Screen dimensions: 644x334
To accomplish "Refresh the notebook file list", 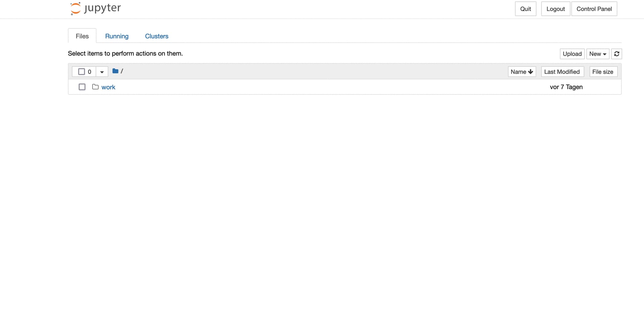I will pyautogui.click(x=616, y=54).
